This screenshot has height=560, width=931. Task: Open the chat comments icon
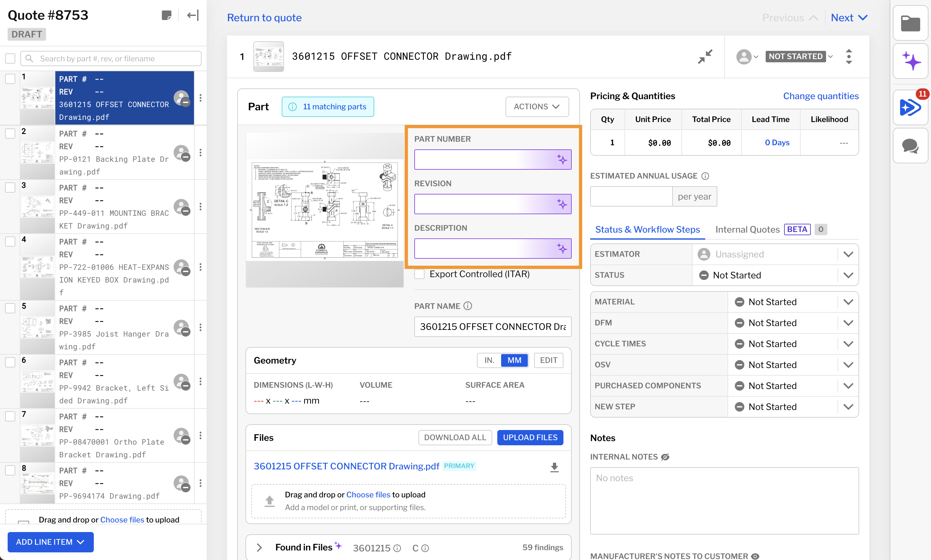(x=910, y=146)
